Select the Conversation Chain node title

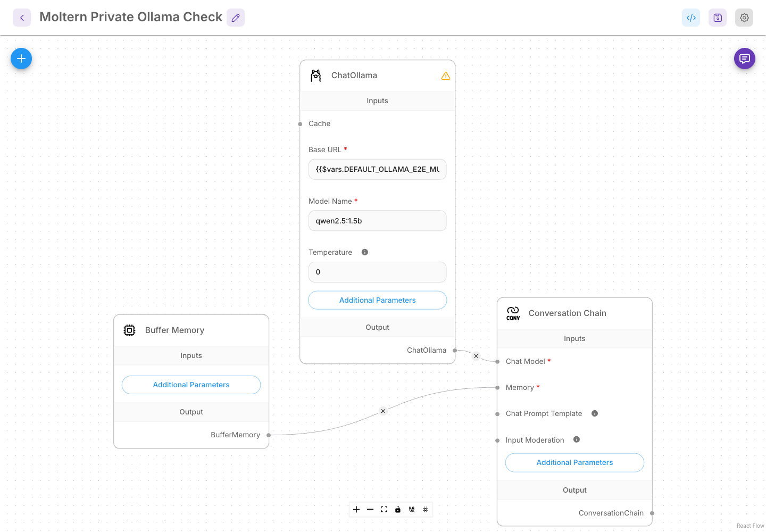[567, 313]
